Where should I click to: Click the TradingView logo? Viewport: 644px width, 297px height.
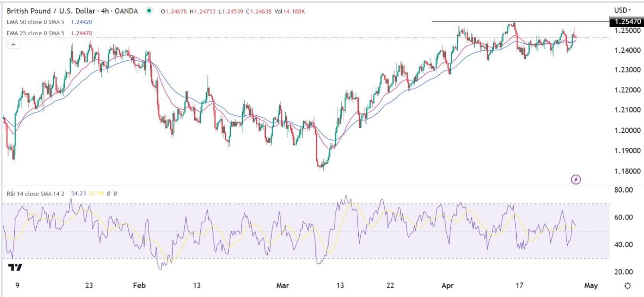coord(16,267)
